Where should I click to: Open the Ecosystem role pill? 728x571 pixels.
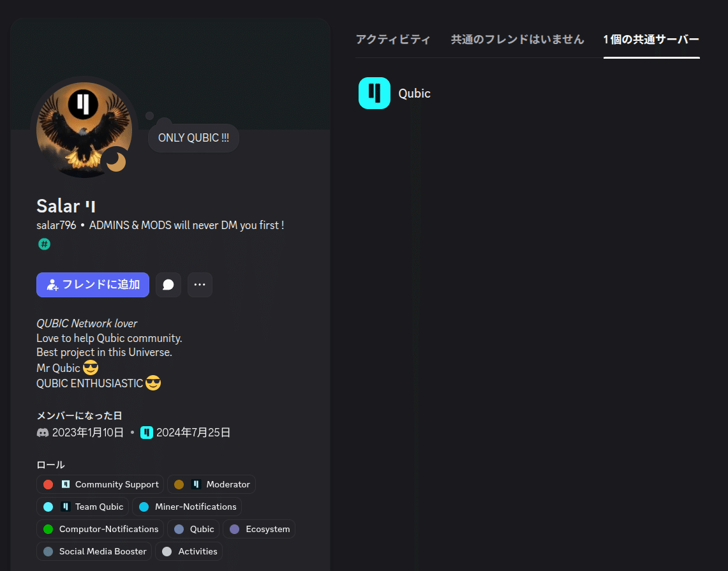[259, 529]
